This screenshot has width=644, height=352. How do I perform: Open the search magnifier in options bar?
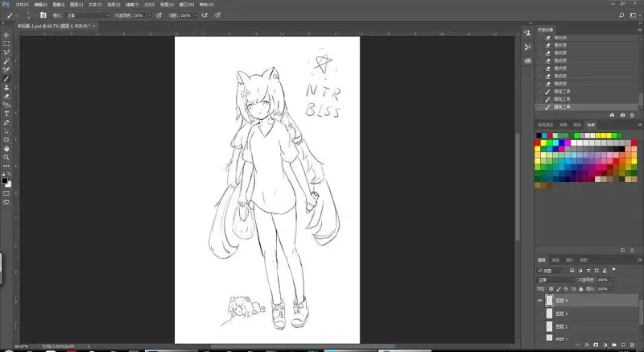621,15
